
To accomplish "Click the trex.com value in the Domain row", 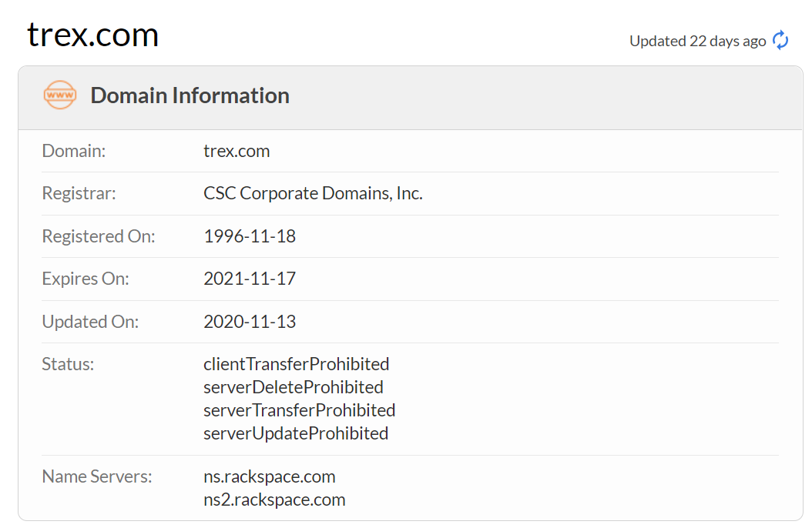I will (x=237, y=151).
